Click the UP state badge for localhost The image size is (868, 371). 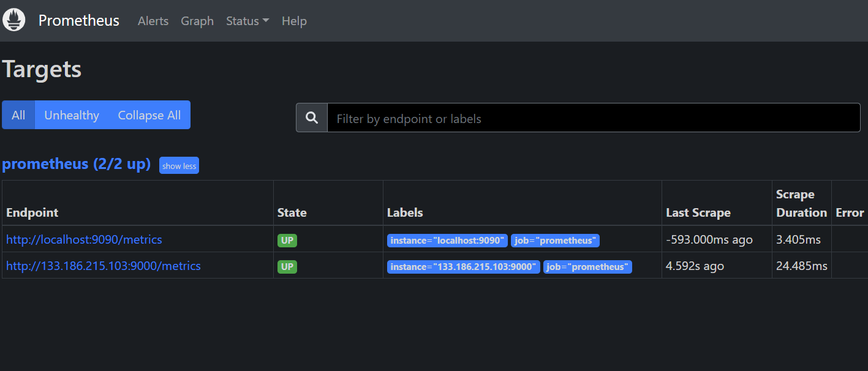pyautogui.click(x=287, y=241)
